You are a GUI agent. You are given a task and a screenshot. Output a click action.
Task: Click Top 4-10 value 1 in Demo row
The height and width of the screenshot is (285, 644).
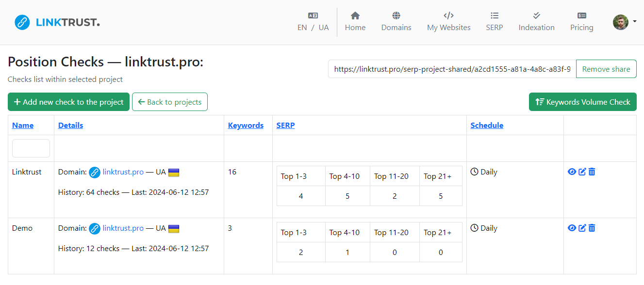pyautogui.click(x=347, y=253)
